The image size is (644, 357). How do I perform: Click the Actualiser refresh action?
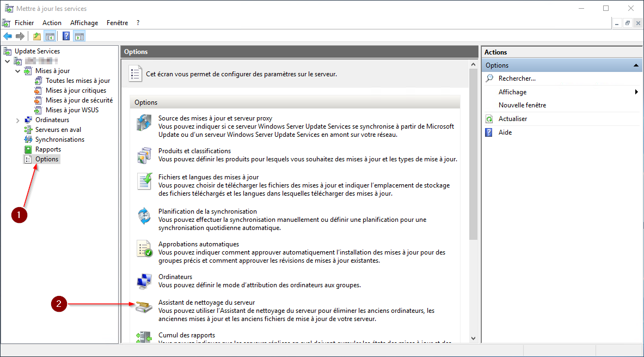(512, 119)
